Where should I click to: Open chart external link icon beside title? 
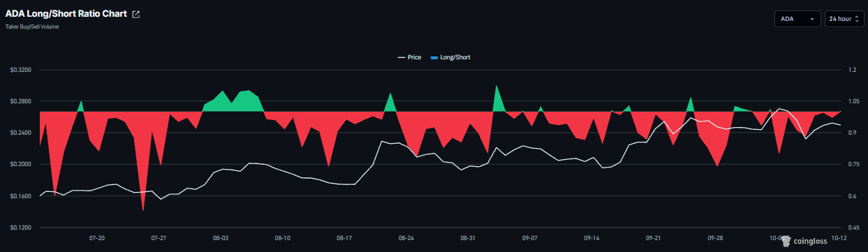coord(136,15)
